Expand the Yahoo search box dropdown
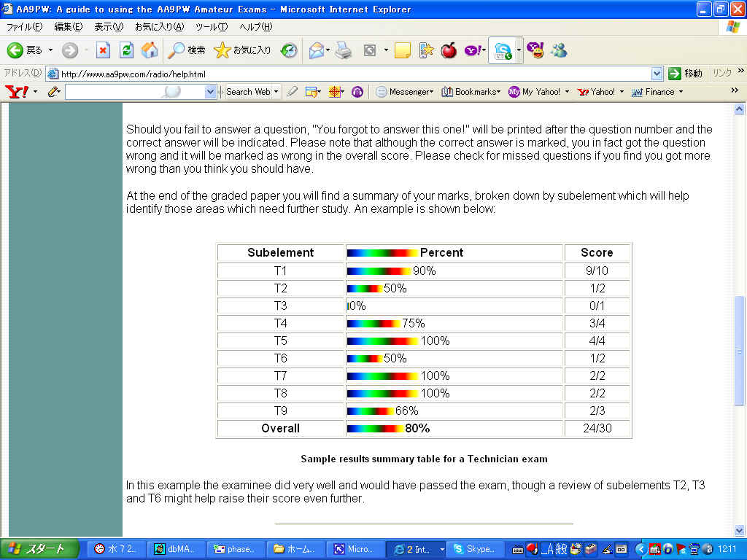This screenshot has width=747, height=560. point(211,92)
